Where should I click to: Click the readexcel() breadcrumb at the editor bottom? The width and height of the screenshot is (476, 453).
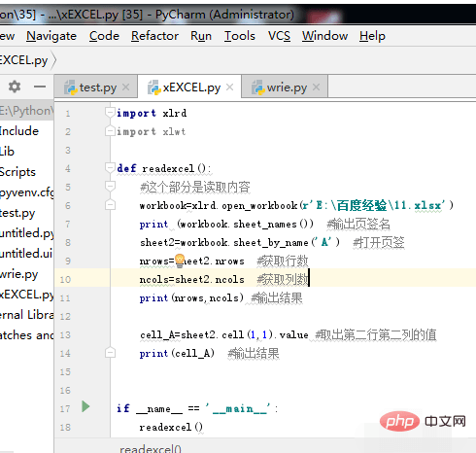(151, 448)
